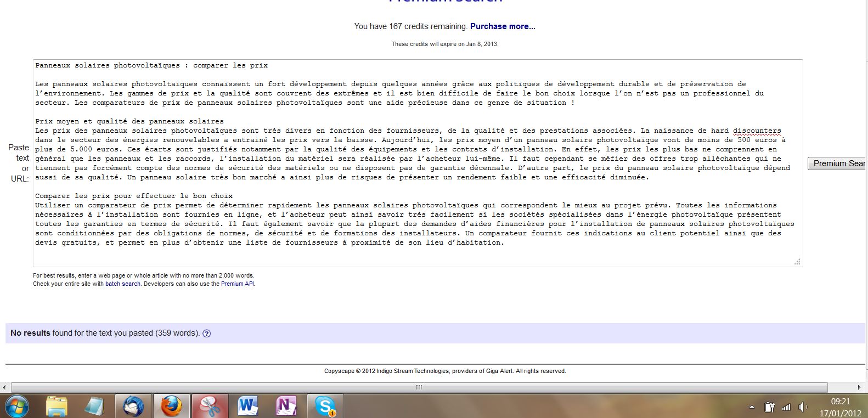Click the help icon beside No results
Image resolution: width=868 pixels, height=418 pixels.
click(207, 334)
